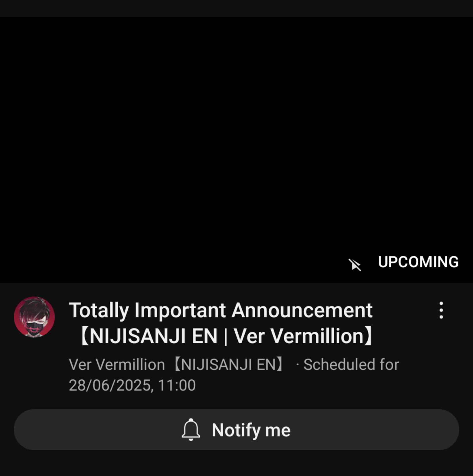Viewport: 473px width, 476px height.
Task: Click "Ver Vermillion" within the video title
Action: 299,336
